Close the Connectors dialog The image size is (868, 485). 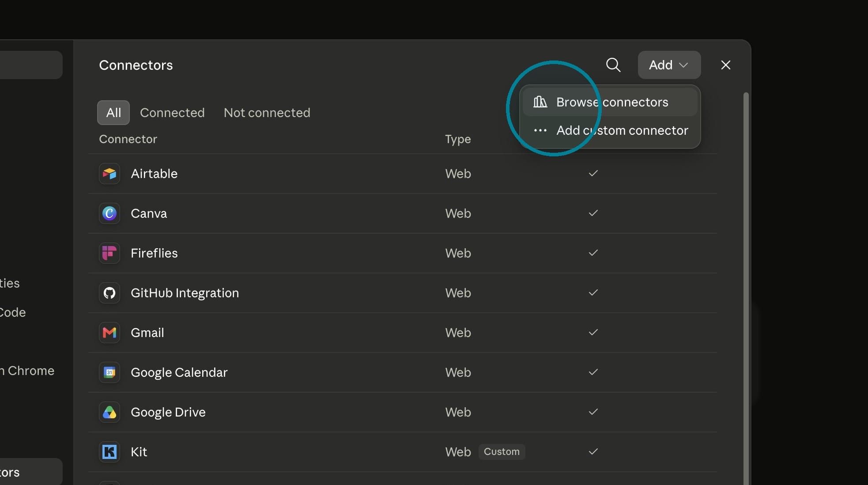tap(725, 65)
